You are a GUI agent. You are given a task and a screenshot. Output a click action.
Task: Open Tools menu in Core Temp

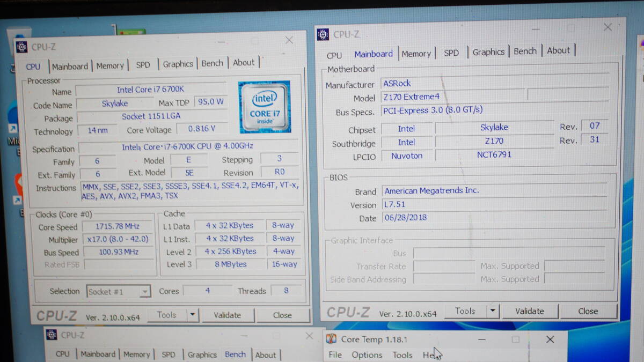[402, 354]
